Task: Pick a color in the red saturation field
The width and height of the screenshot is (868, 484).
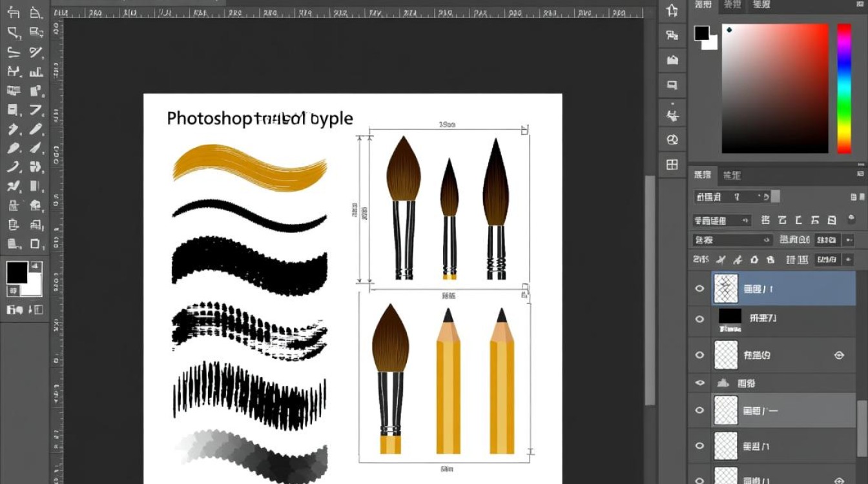Action: tap(774, 88)
